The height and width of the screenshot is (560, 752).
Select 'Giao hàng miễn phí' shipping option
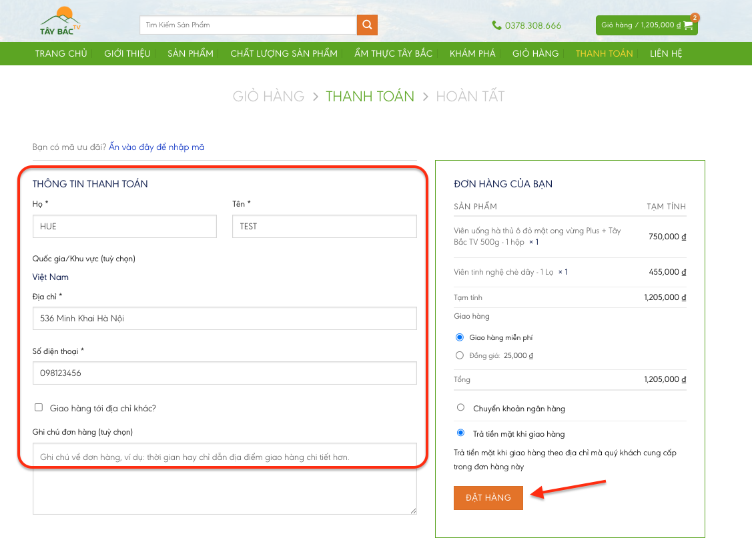click(459, 337)
